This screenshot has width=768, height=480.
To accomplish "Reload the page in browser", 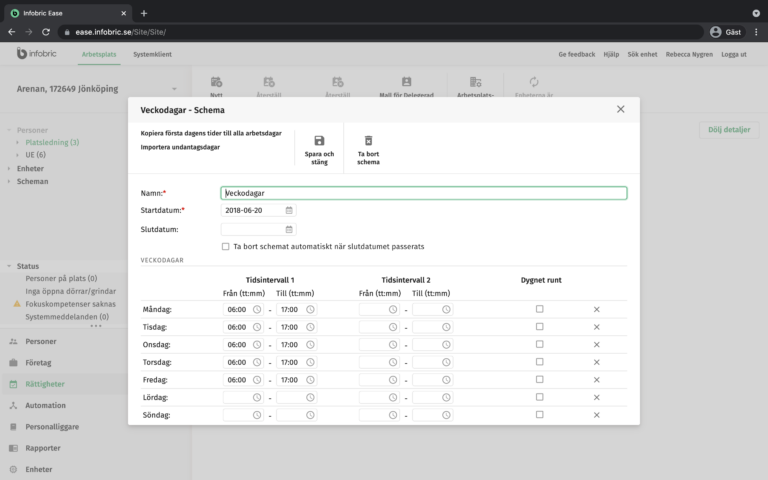I will tap(46, 32).
